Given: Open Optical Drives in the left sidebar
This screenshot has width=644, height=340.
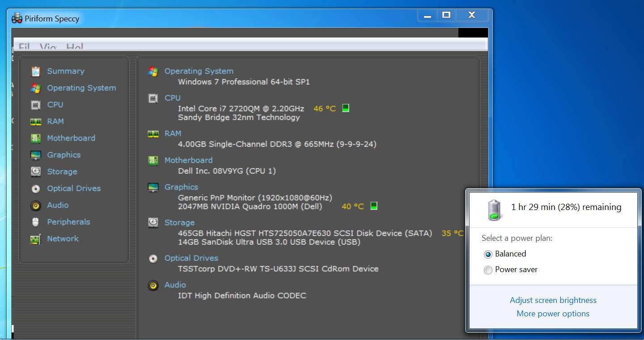Looking at the screenshot, I should point(74,188).
